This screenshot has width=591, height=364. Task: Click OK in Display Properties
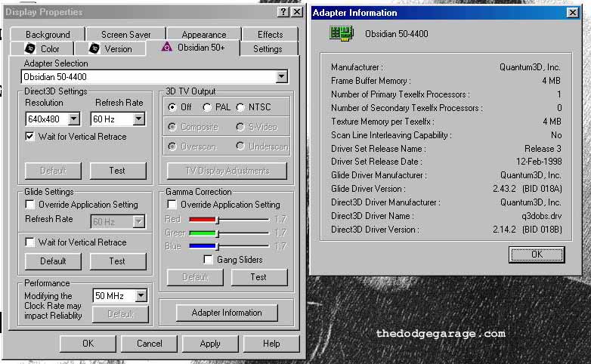88,344
